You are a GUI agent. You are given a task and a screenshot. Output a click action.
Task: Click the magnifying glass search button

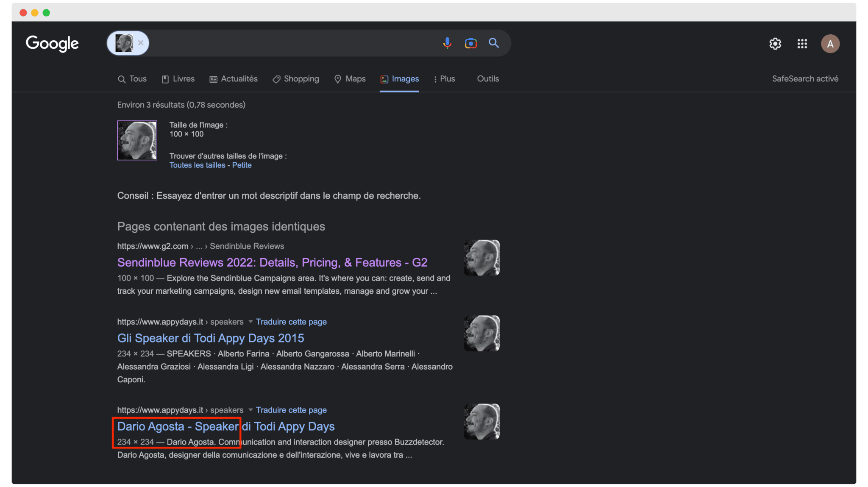tap(494, 43)
